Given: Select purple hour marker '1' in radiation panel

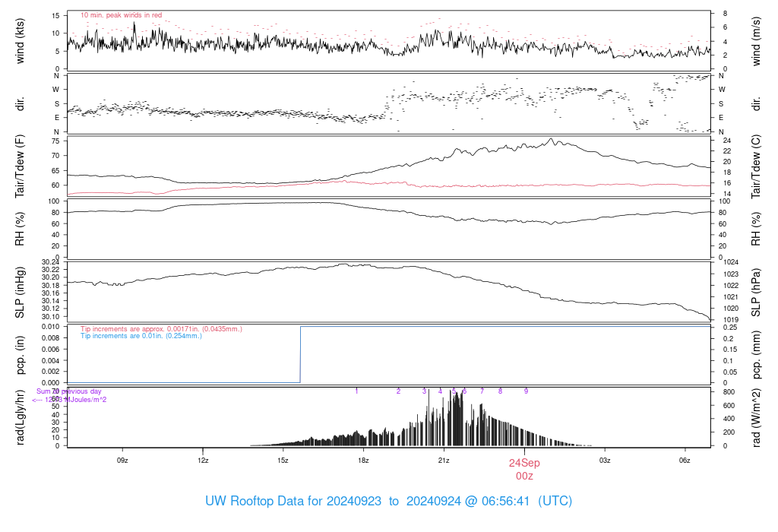Looking at the screenshot, I should tap(357, 391).
